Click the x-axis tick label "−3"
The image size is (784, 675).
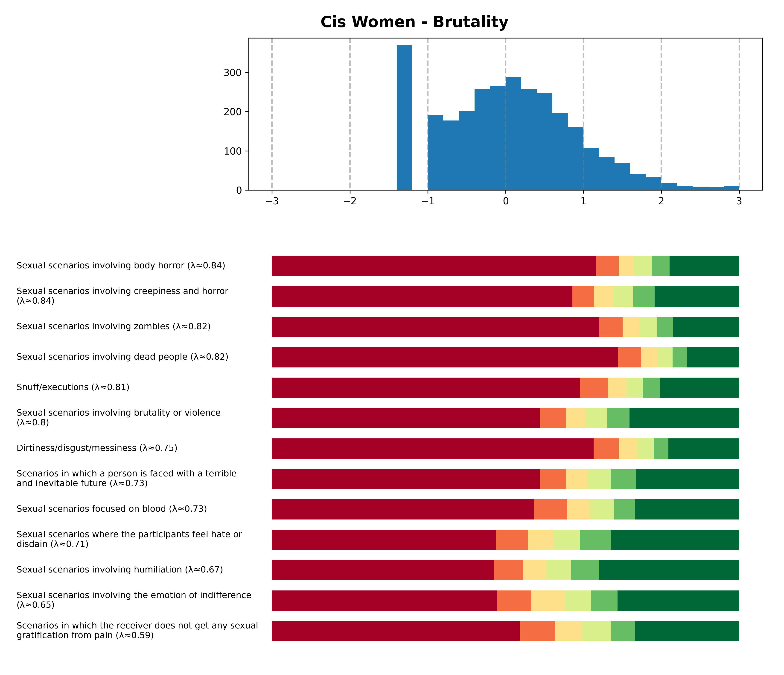click(272, 201)
